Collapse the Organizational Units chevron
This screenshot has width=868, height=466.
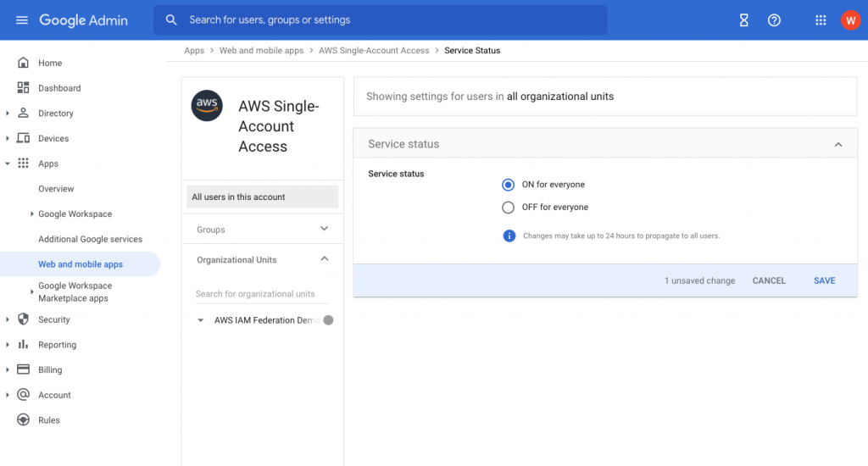click(325, 259)
